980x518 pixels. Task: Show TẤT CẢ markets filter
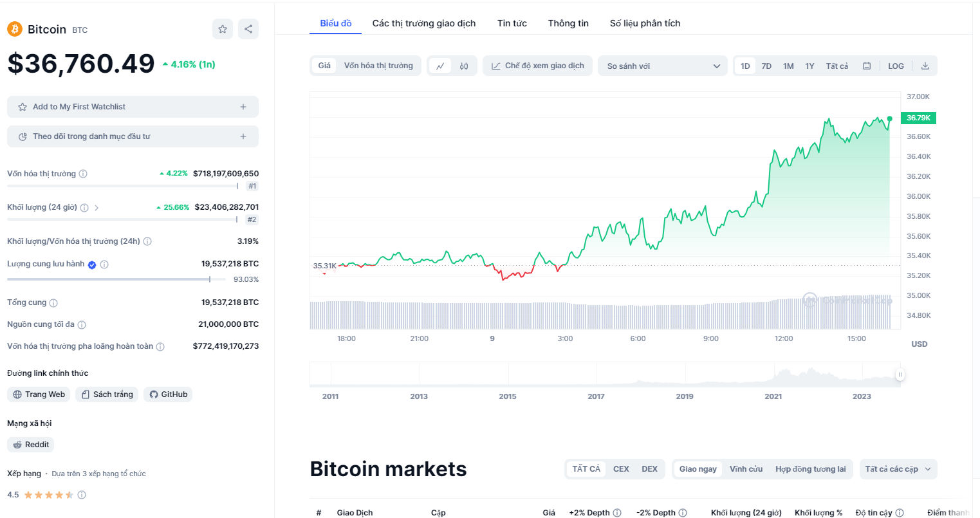pyautogui.click(x=586, y=469)
